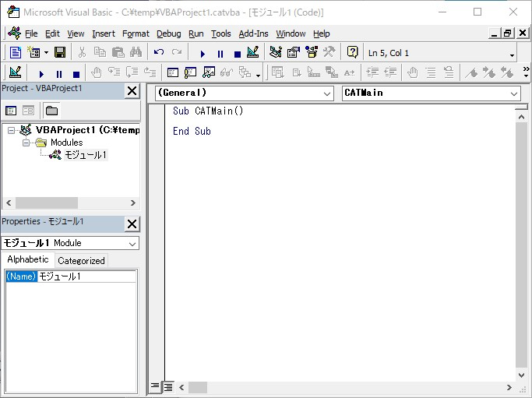The width and height of the screenshot is (532, 398).
Task: Click the Find binoculars icon
Action: click(x=136, y=53)
